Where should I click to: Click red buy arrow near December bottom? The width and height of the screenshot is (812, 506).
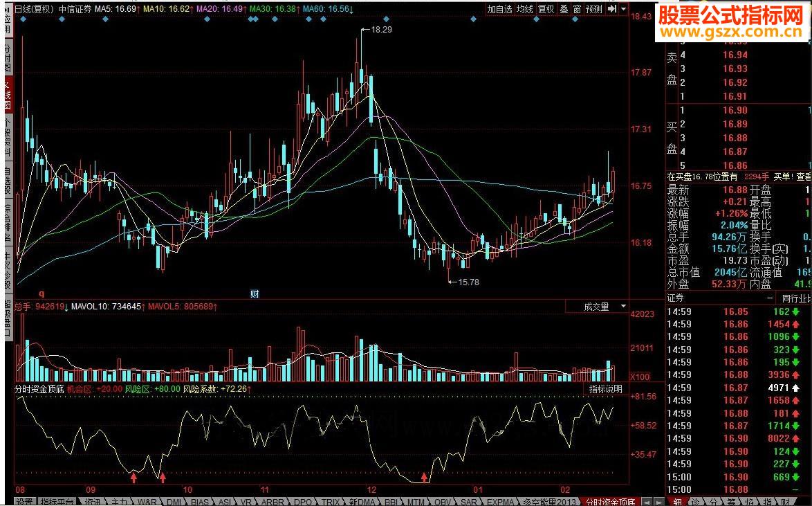(425, 476)
